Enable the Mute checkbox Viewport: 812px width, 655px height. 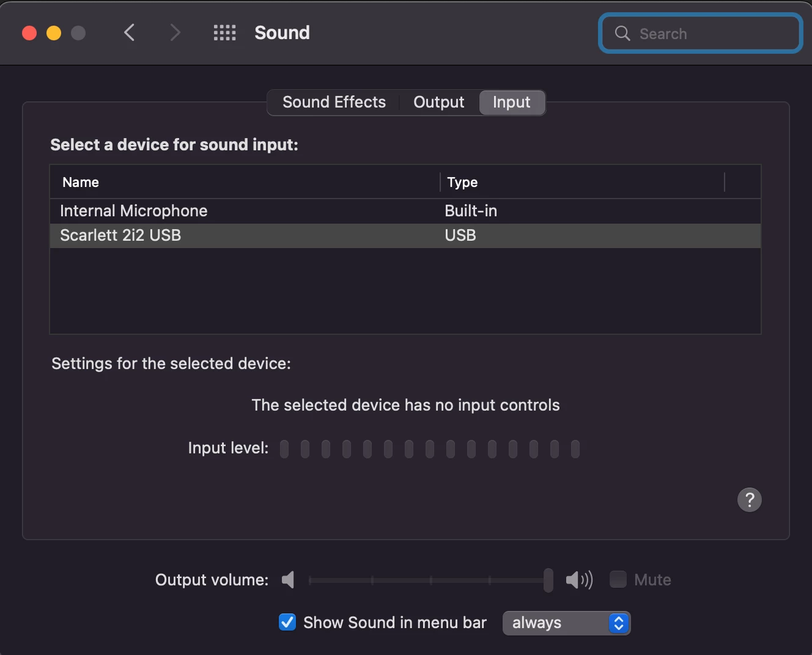click(618, 579)
